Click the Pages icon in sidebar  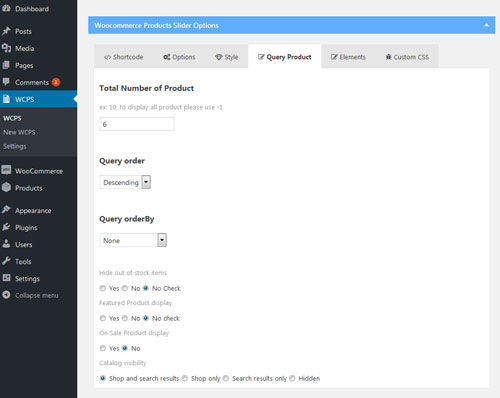(6, 65)
